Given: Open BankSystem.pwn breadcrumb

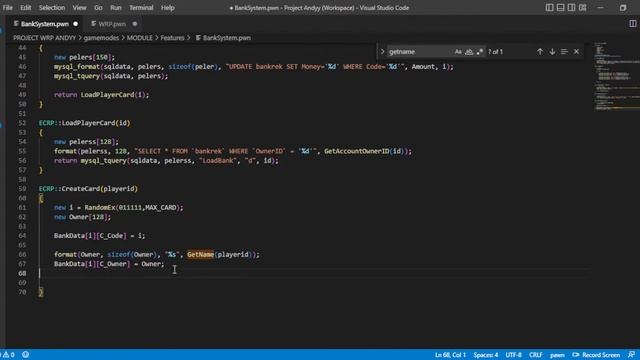Looking at the screenshot, I should click(223, 38).
